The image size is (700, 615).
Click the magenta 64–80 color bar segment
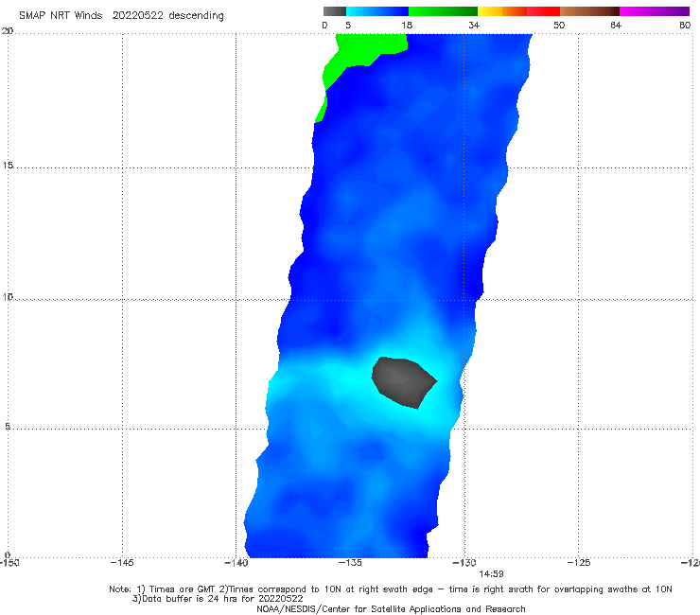tap(655, 11)
